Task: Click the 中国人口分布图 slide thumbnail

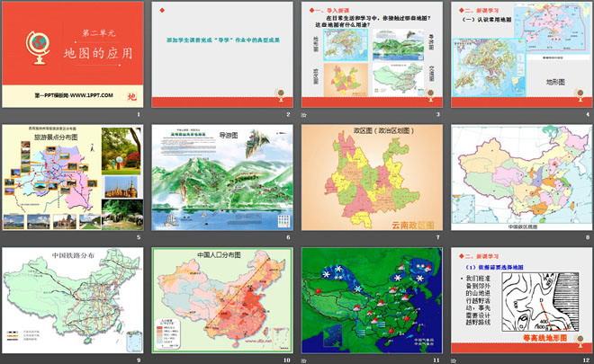Action: pyautogui.click(x=222, y=302)
